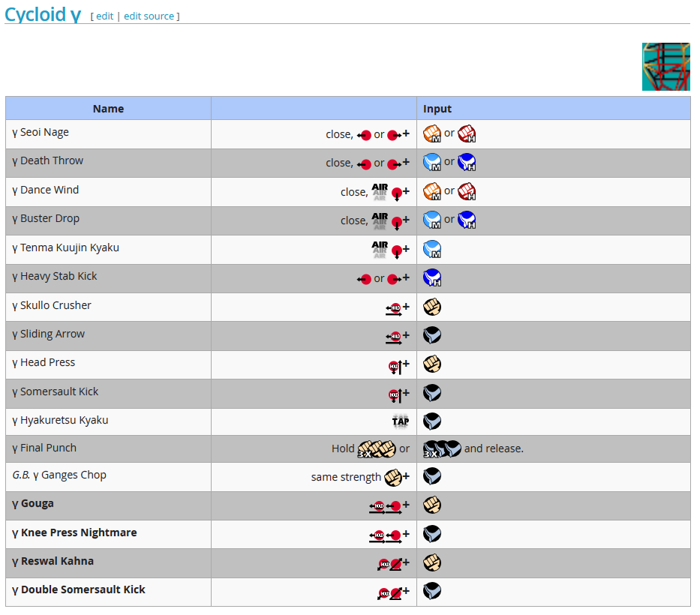
Task: Select the kick icon in Somersault Kick row
Action: coord(432,393)
